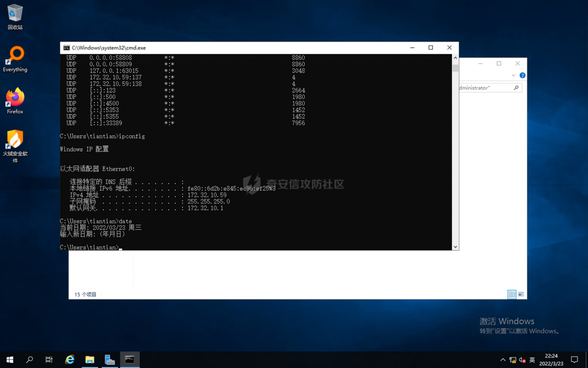Open the Windows Start menu

(10, 360)
